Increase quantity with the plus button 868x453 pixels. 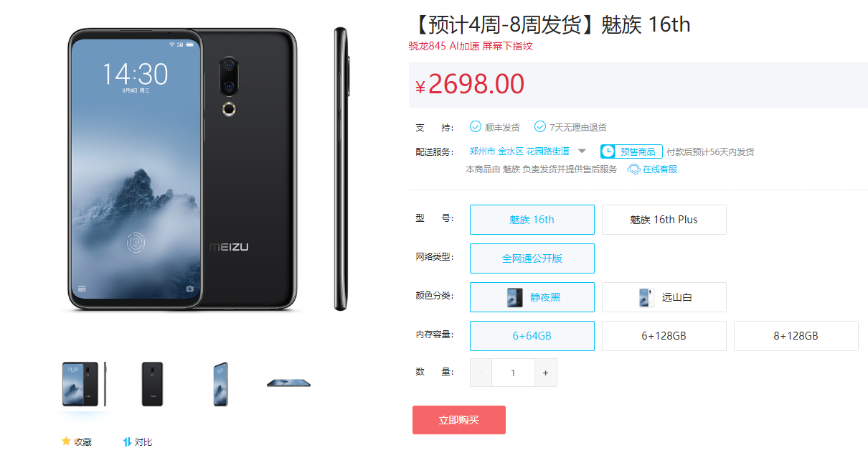coord(546,373)
